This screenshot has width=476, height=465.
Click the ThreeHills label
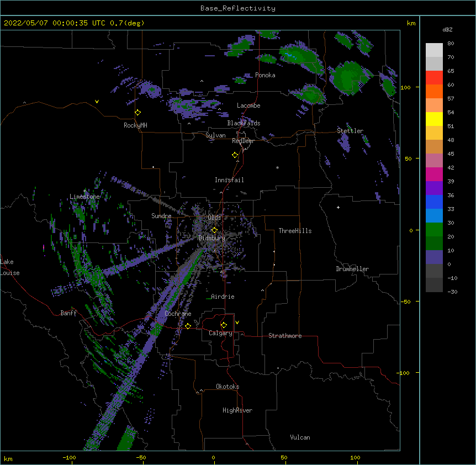(295, 231)
